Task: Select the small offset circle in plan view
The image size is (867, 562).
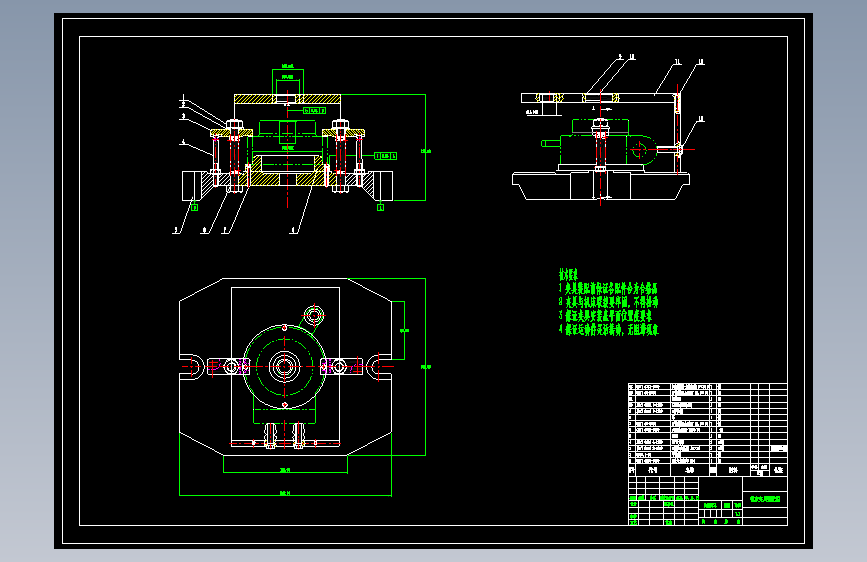Action: pos(314,316)
